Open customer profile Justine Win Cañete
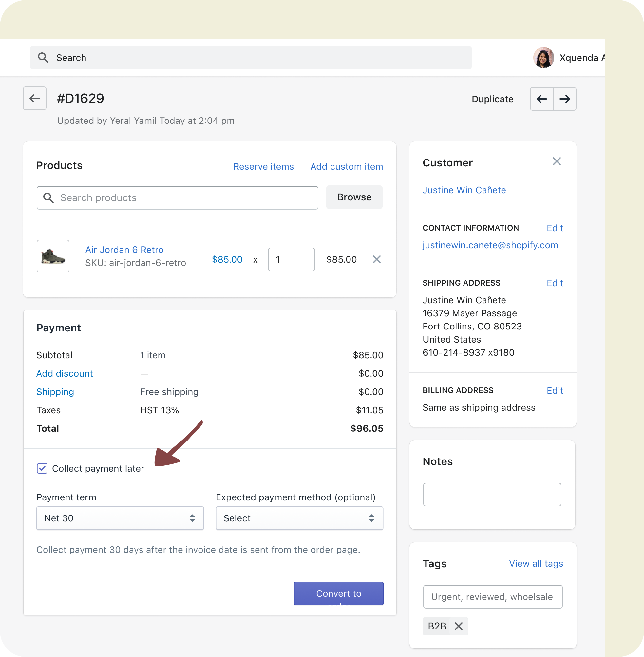This screenshot has height=657, width=644. point(464,190)
